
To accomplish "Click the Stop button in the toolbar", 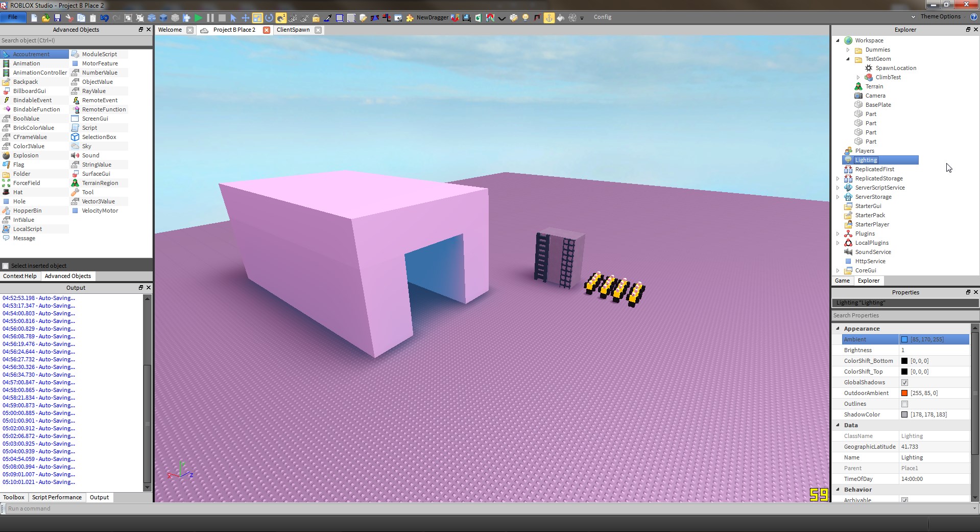I will (x=222, y=18).
